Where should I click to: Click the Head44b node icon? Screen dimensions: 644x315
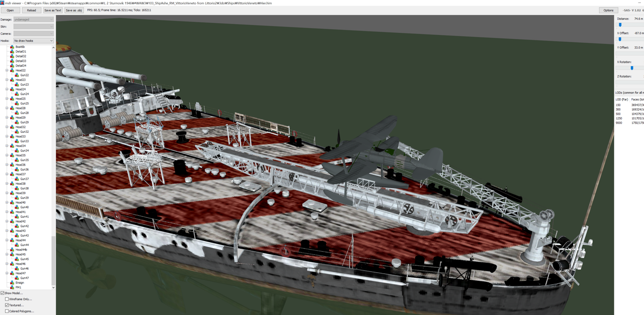pyautogui.click(x=12, y=250)
